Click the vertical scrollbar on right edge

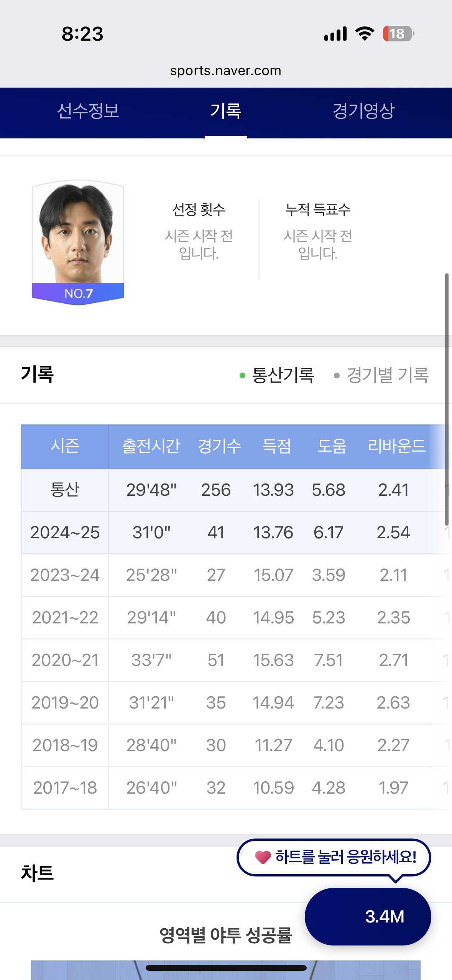pyautogui.click(x=447, y=399)
